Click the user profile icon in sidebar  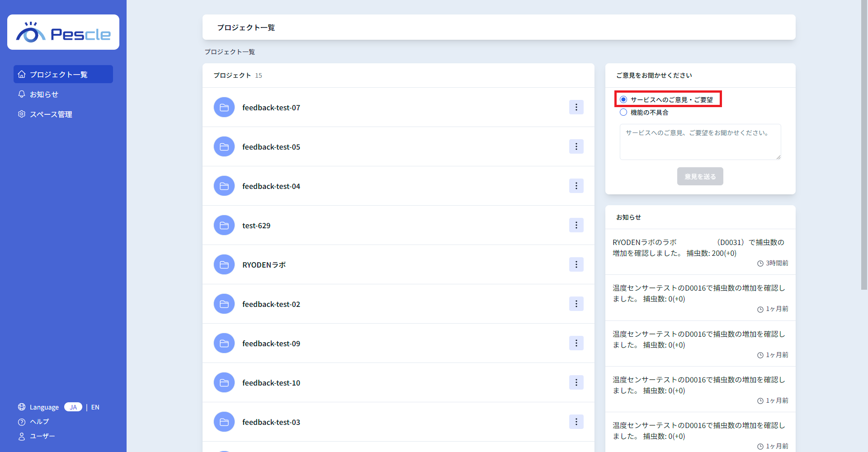click(x=22, y=436)
